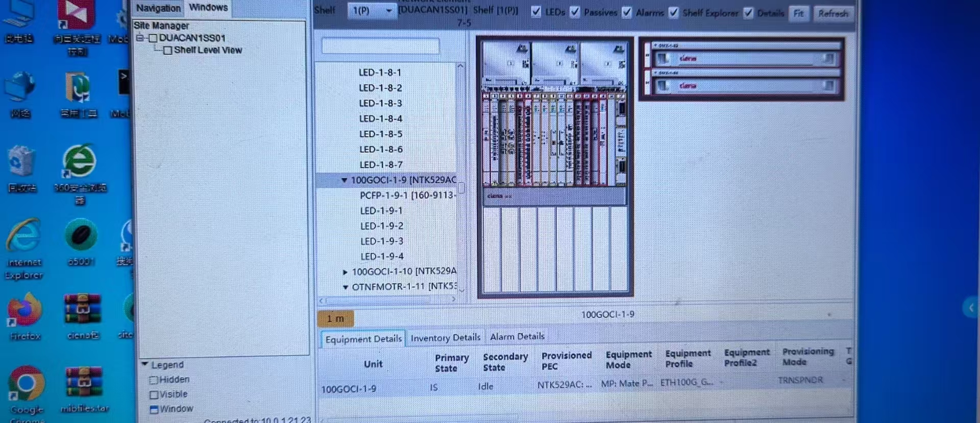Toggle the Shelf Explorer checkbox

pos(674,12)
